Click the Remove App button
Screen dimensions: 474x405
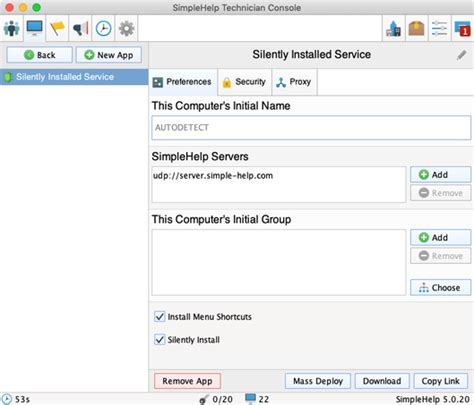[x=187, y=381]
